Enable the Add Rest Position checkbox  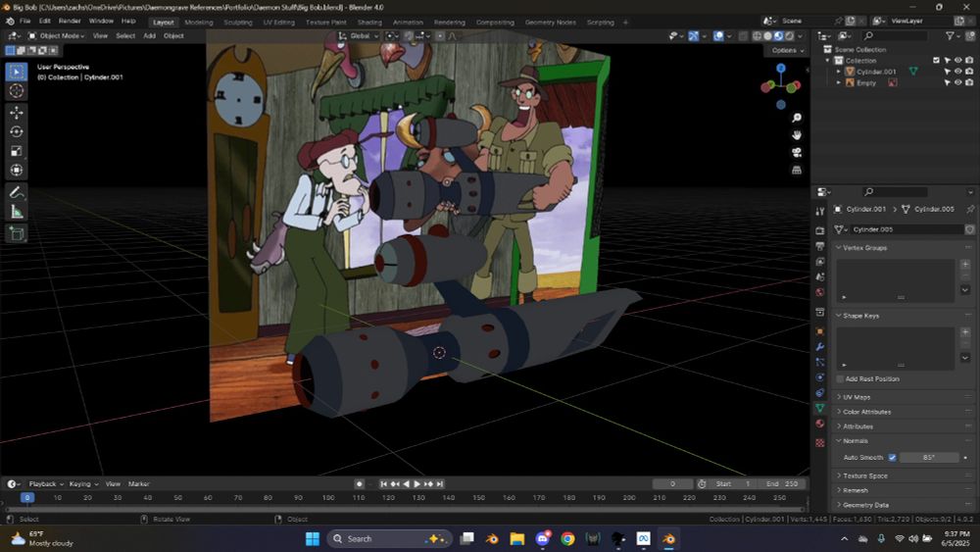pos(840,378)
